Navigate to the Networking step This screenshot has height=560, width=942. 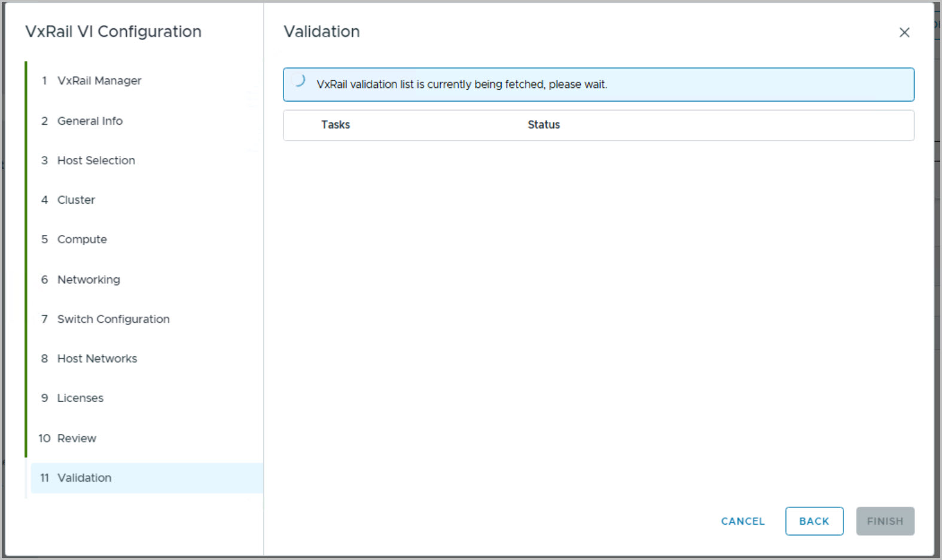pyautogui.click(x=89, y=280)
